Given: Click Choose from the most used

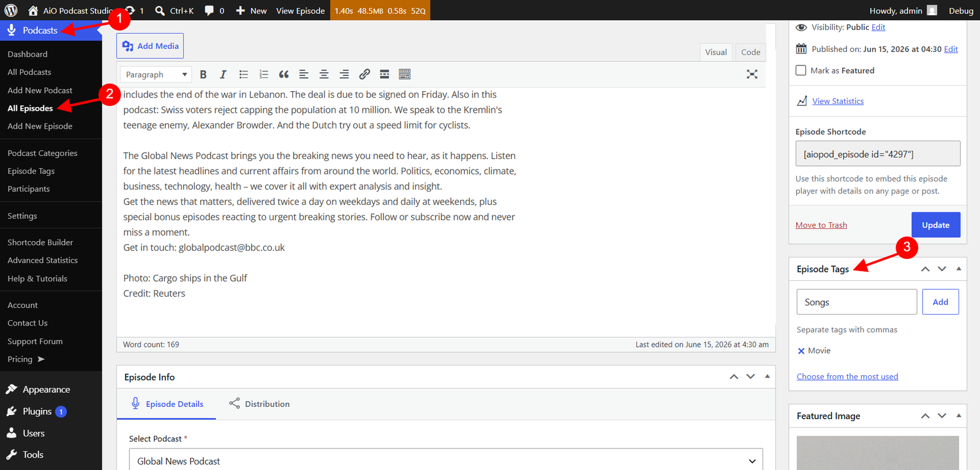Looking at the screenshot, I should pyautogui.click(x=847, y=376).
